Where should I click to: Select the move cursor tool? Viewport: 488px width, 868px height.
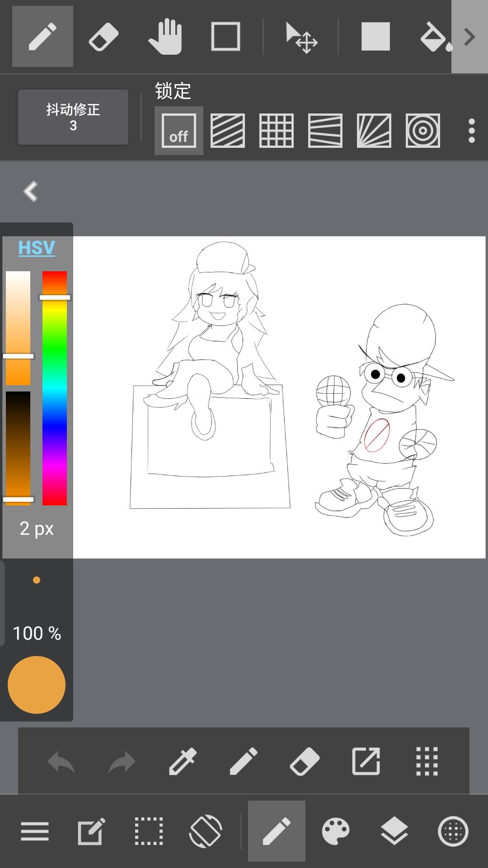coord(301,38)
